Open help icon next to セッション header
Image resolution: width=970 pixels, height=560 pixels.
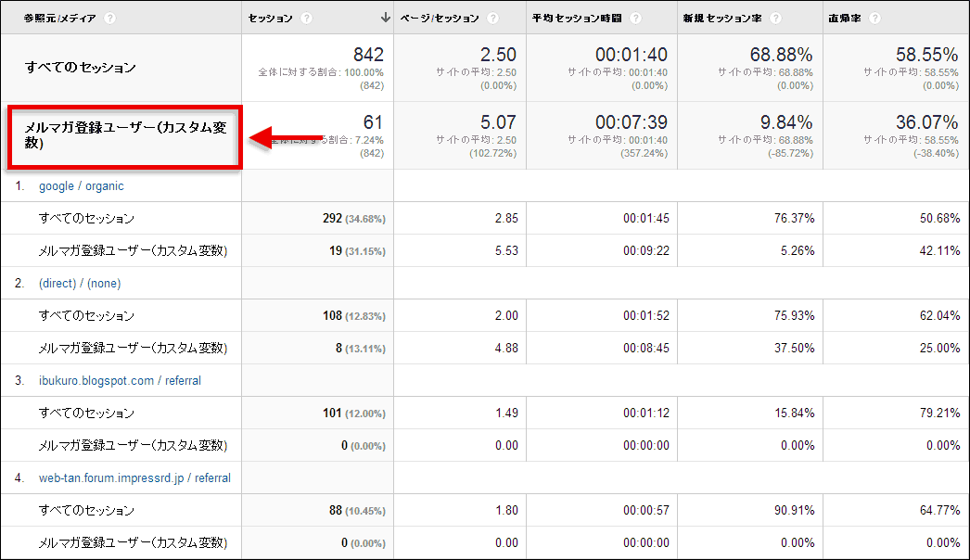pos(307,19)
